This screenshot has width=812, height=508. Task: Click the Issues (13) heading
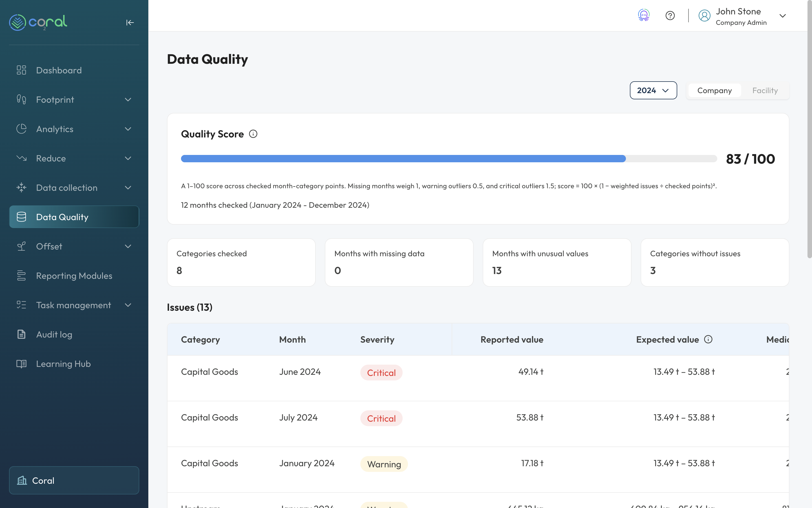(189, 307)
